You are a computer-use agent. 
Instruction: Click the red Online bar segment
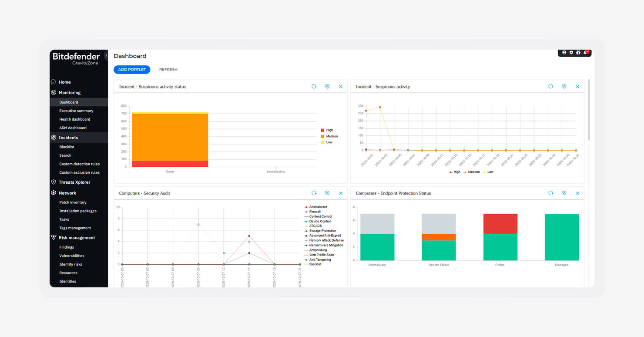click(500, 224)
